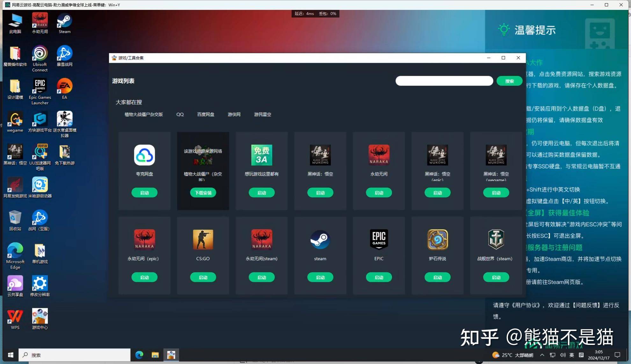This screenshot has width=631, height=364.
Task: Select the 逆水寒桌面模拟器 desktop icon
Action: pos(64,124)
